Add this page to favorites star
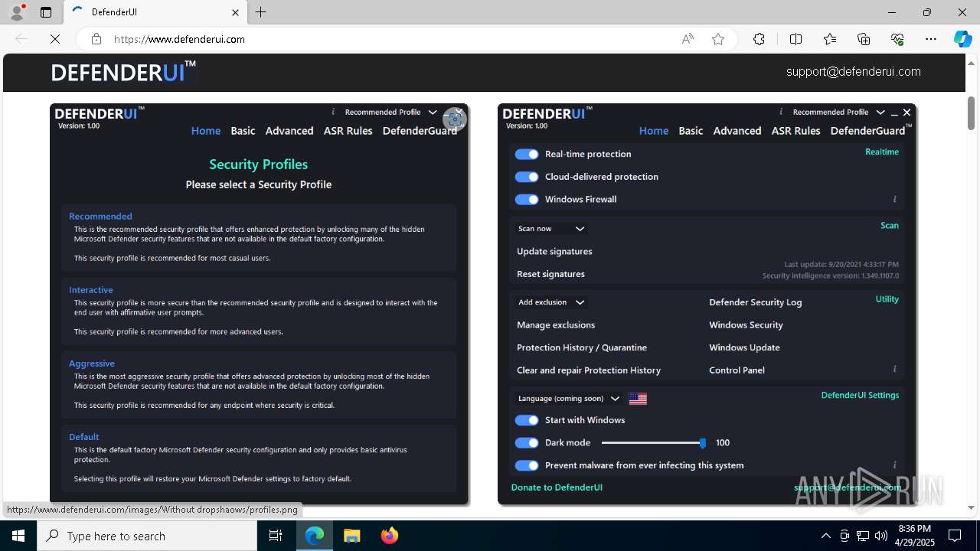Viewport: 980px width, 551px height. (718, 39)
